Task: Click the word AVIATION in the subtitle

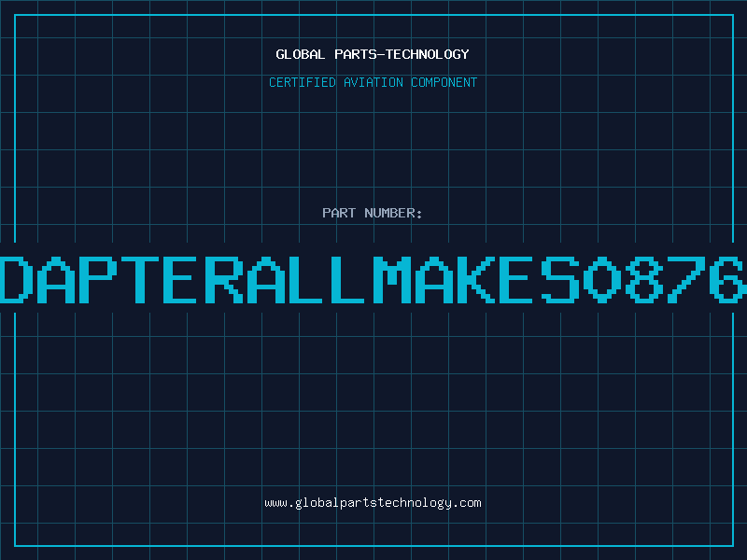Action: tap(373, 82)
